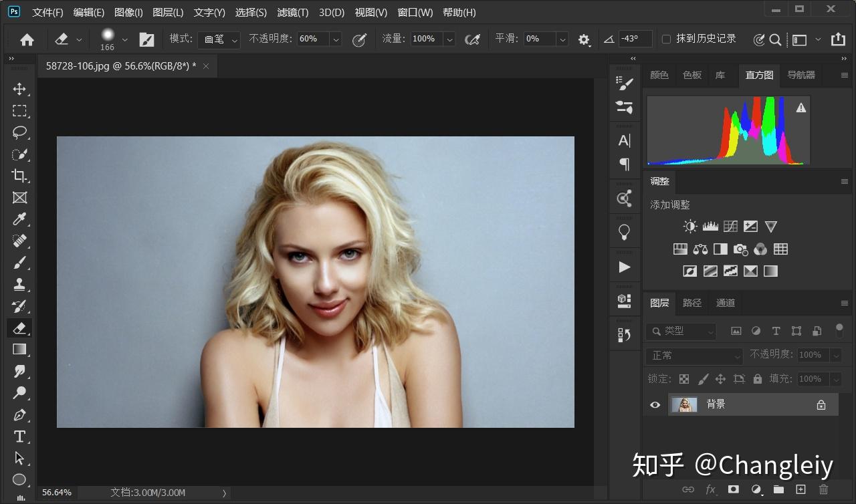Create a new layer with the plus button
This screenshot has width=856, height=504.
point(800,489)
